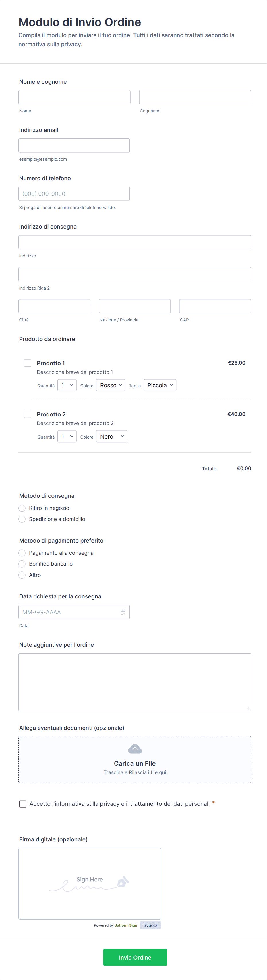Open the Nero color dropdown
Screen dimensions: 267x980
112,436
